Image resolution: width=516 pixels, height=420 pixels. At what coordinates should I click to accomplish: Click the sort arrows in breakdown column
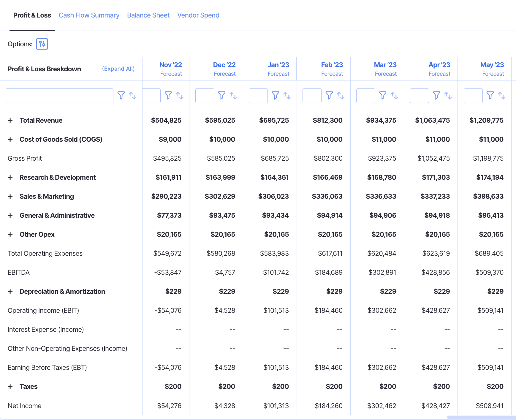tap(132, 95)
